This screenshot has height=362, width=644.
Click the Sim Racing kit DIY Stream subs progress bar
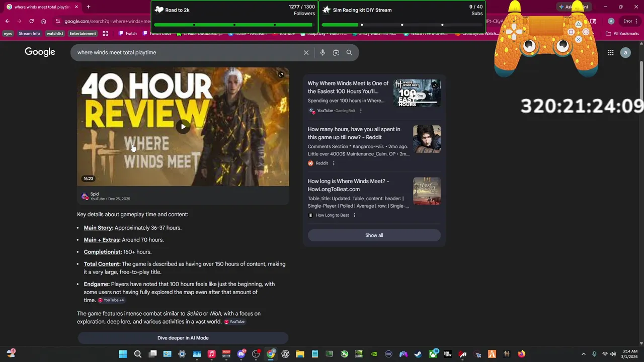[x=402, y=25]
